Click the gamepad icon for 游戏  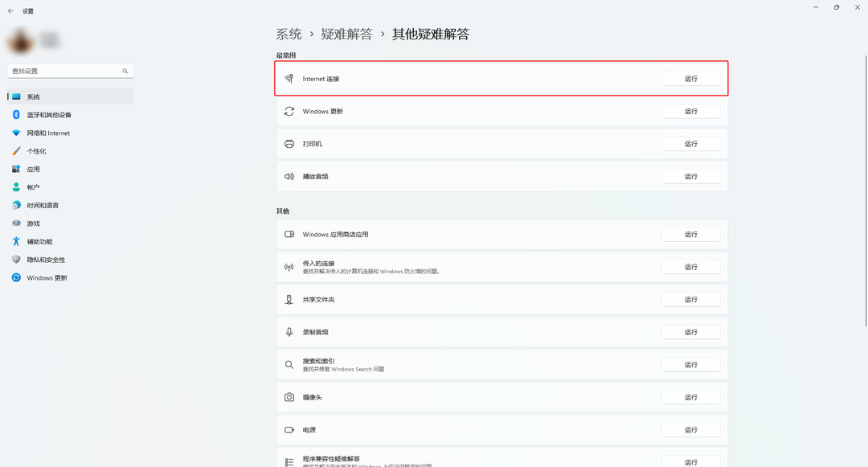tap(16, 223)
